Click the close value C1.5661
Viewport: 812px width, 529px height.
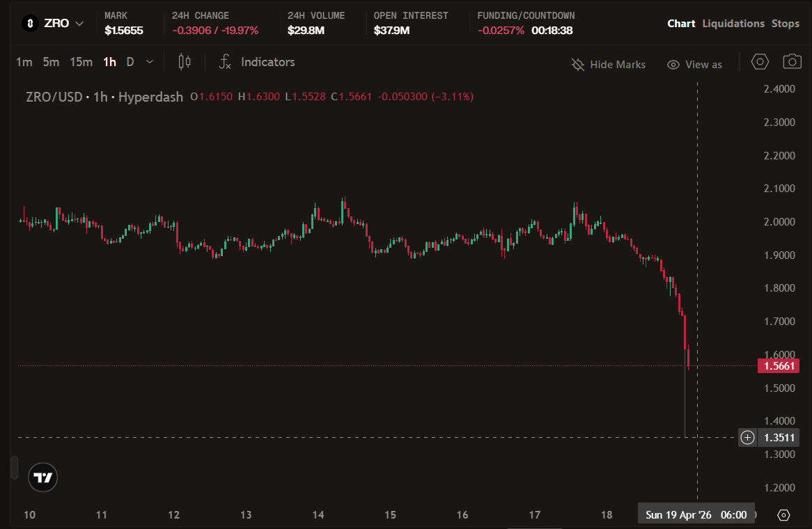pyautogui.click(x=351, y=97)
